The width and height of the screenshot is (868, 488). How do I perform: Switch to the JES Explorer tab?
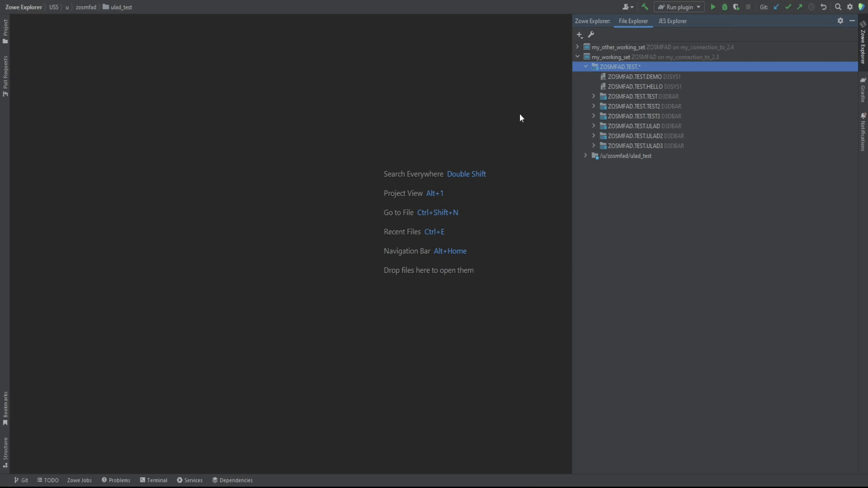tap(672, 21)
